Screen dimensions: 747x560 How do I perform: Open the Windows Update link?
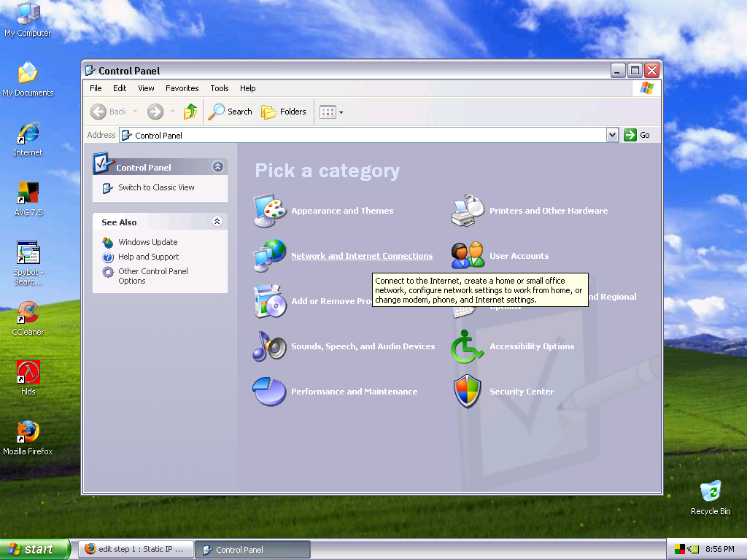point(147,242)
